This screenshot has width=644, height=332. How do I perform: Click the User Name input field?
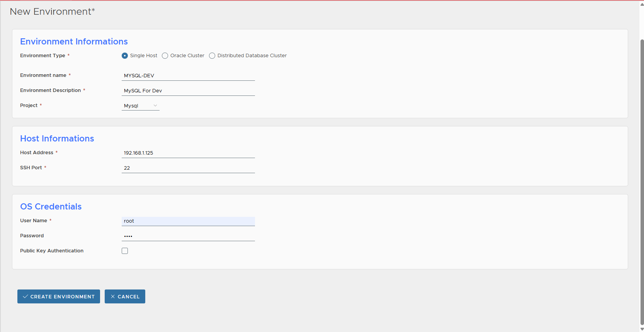point(188,221)
